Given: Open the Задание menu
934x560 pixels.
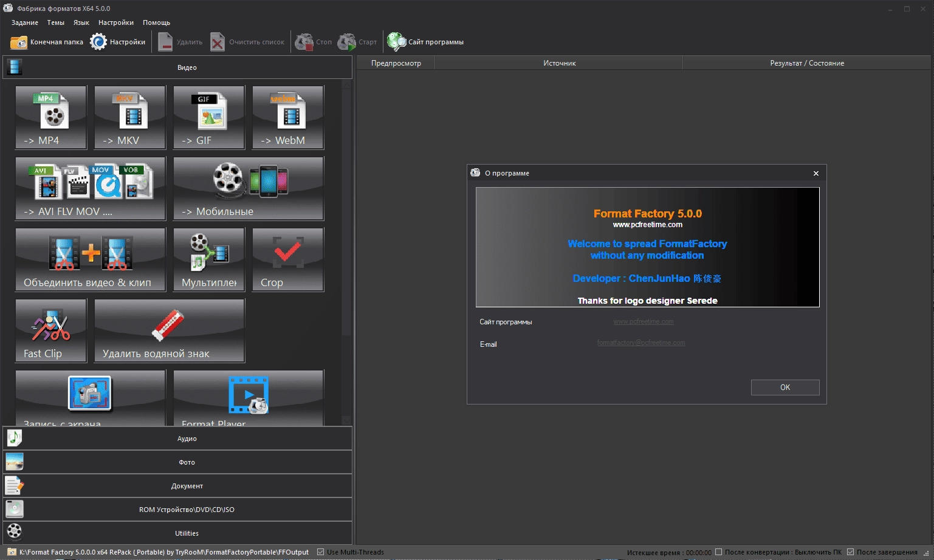Looking at the screenshot, I should [x=25, y=22].
